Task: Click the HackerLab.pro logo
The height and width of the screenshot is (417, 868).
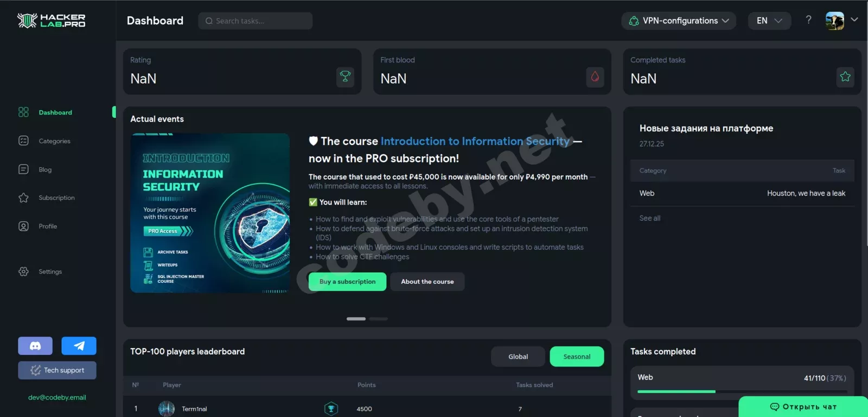Action: pyautogui.click(x=52, y=21)
